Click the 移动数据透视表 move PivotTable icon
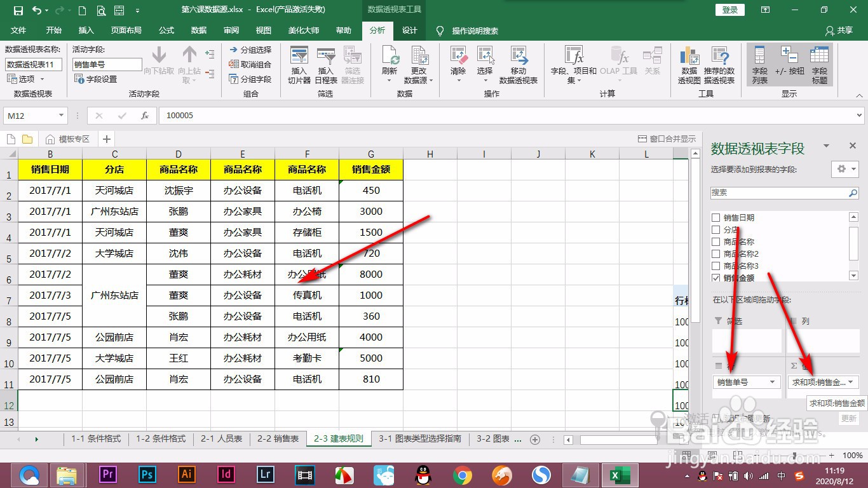The image size is (868, 488). point(519,64)
